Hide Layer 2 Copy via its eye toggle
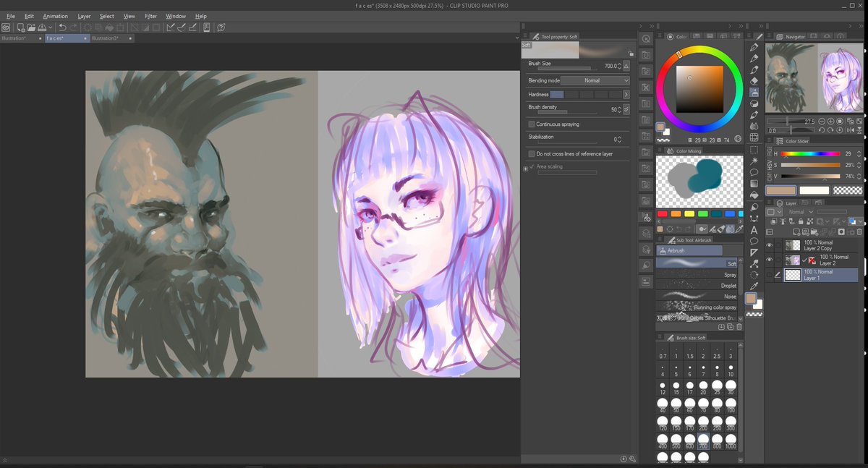This screenshot has height=468, width=868. [769, 244]
